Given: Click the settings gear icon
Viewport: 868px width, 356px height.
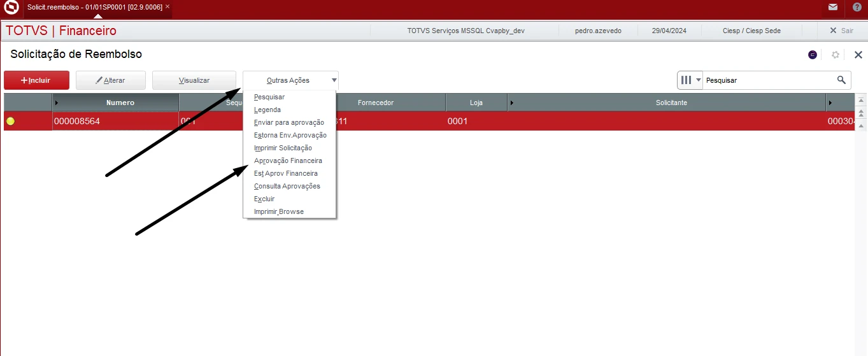Looking at the screenshot, I should click(x=836, y=55).
